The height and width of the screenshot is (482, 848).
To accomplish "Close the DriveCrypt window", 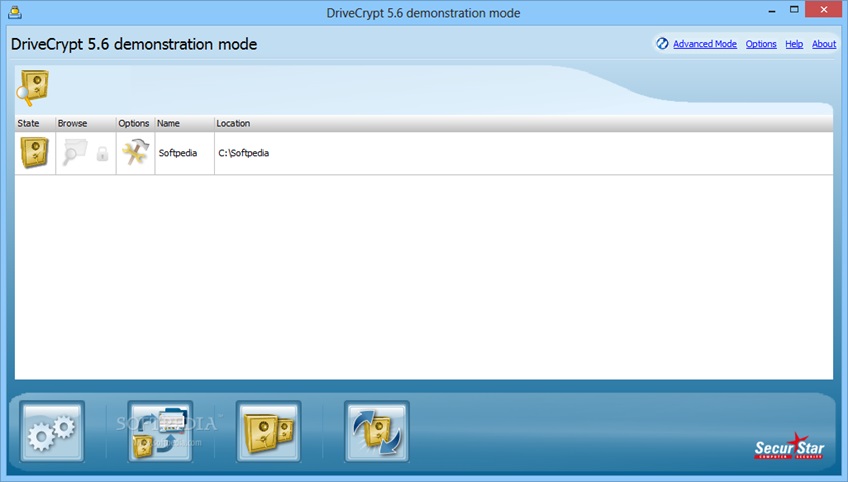I will [x=824, y=10].
